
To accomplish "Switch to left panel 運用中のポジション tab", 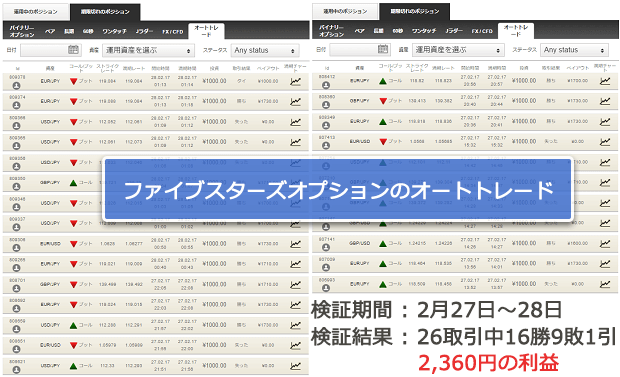I will point(36,12).
